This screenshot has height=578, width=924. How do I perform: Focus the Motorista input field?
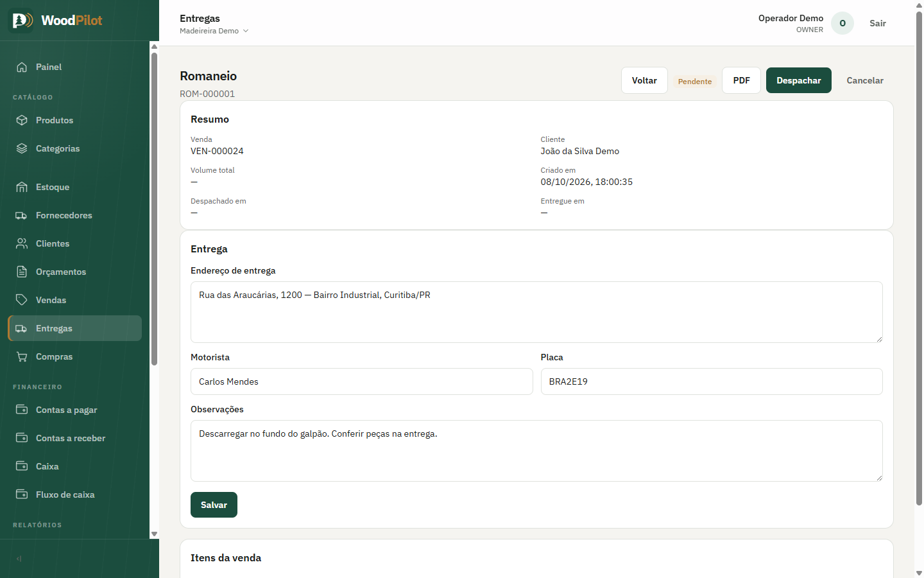pos(362,381)
